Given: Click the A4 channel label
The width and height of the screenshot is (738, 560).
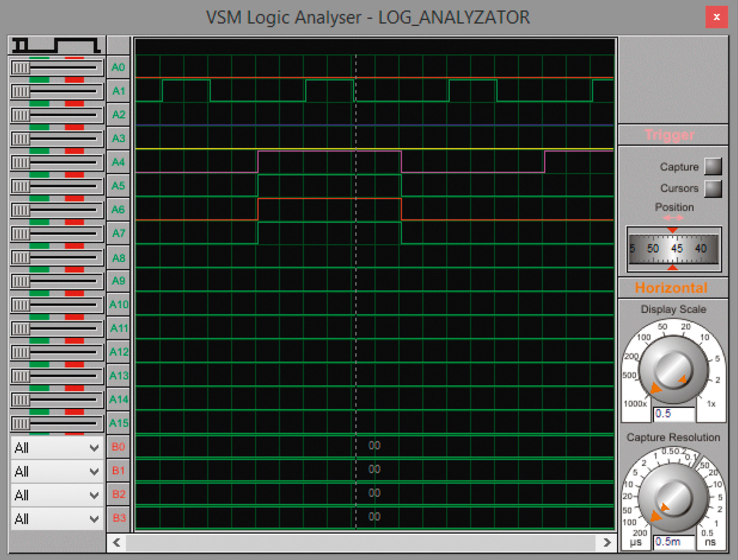Looking at the screenshot, I should [x=118, y=162].
